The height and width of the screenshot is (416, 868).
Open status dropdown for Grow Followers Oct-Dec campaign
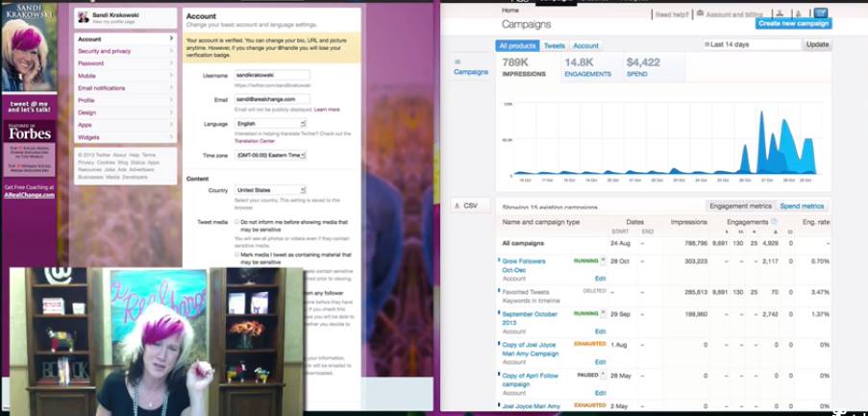coord(603,260)
